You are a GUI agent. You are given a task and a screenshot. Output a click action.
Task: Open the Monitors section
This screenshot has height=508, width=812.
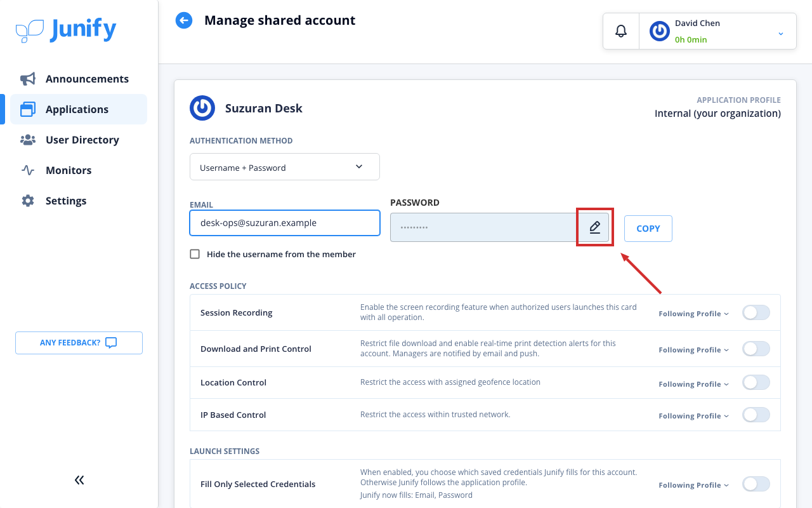coord(79,170)
